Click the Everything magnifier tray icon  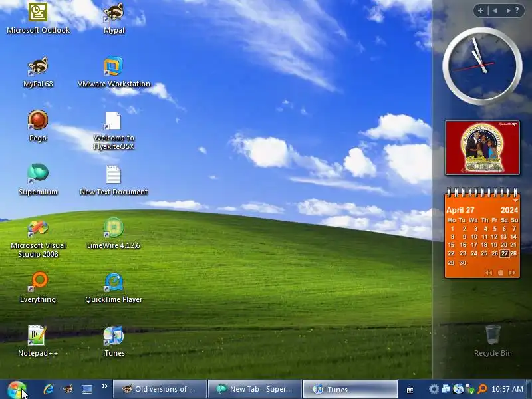[482, 389]
